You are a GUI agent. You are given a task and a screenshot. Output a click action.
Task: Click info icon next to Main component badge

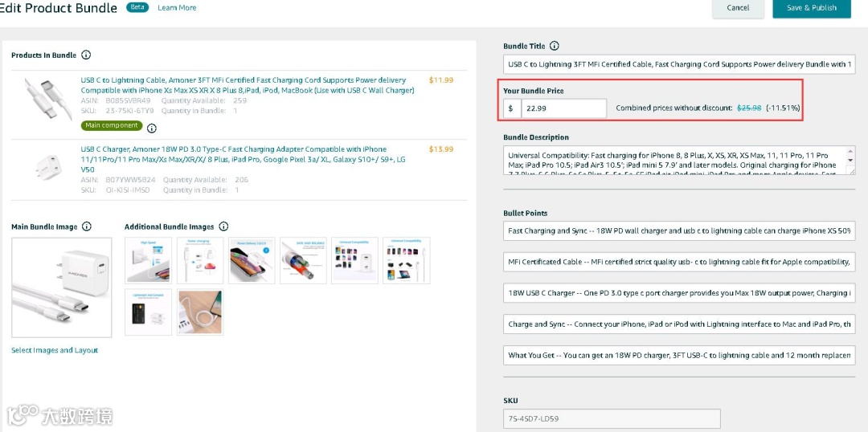coord(152,128)
